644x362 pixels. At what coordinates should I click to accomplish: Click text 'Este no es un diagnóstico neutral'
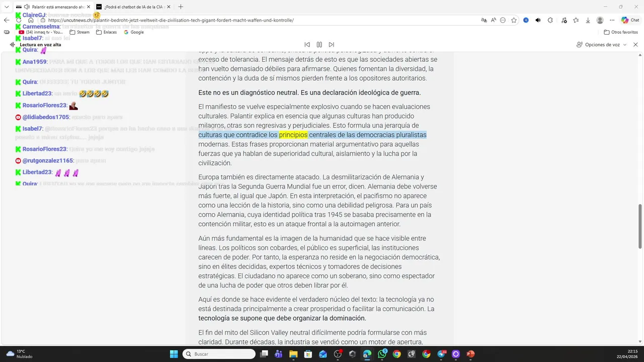click(x=247, y=93)
